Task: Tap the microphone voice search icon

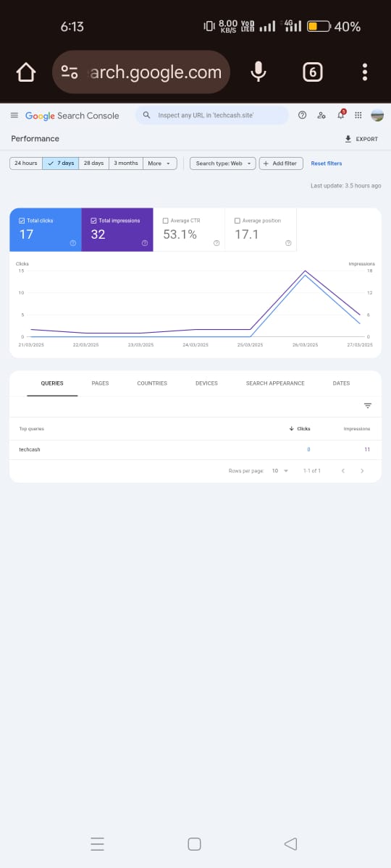Action: tap(258, 72)
